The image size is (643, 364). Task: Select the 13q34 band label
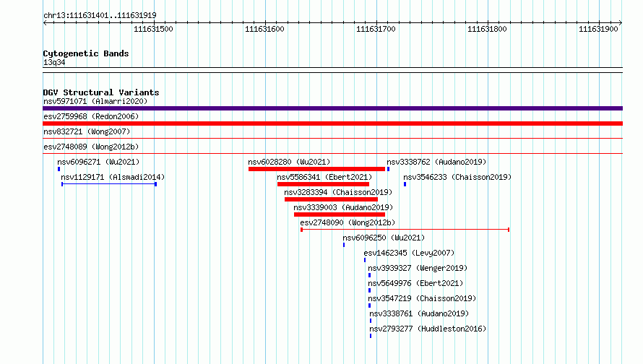coord(54,62)
